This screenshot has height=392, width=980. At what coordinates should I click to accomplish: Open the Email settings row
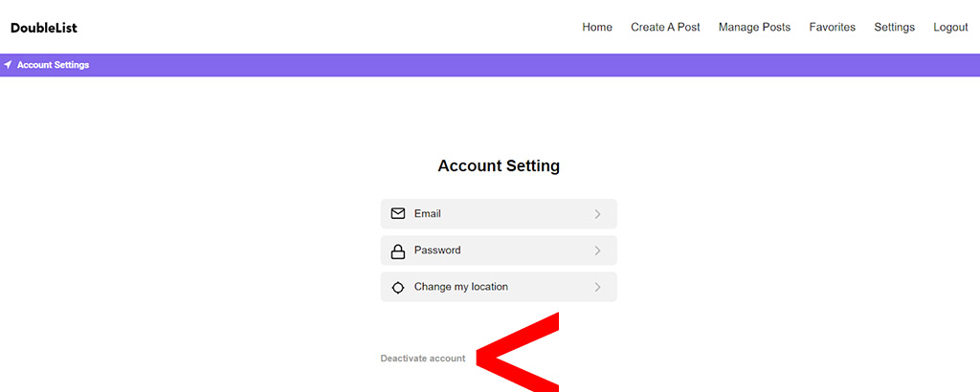pyautogui.click(x=499, y=214)
